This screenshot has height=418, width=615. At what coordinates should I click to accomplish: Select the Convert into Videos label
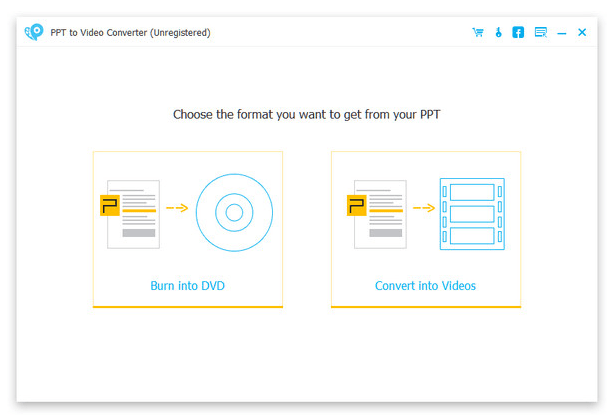(x=425, y=286)
